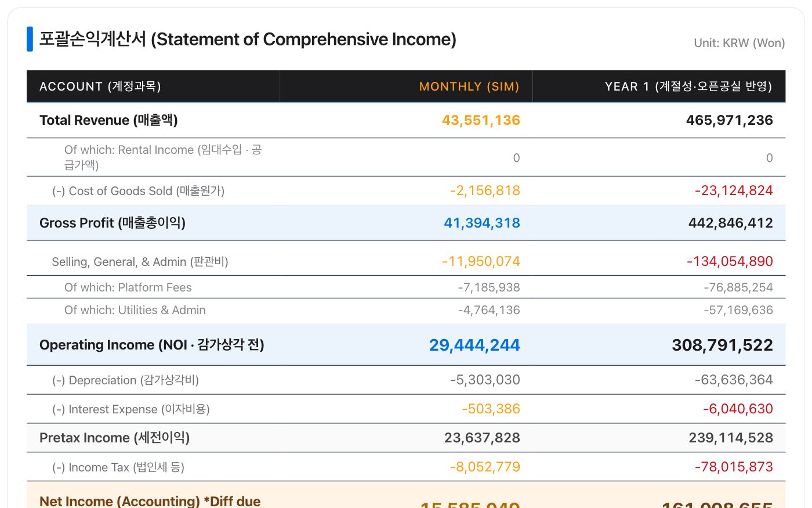Select the Income Tax (법인세 등) label

(118, 467)
